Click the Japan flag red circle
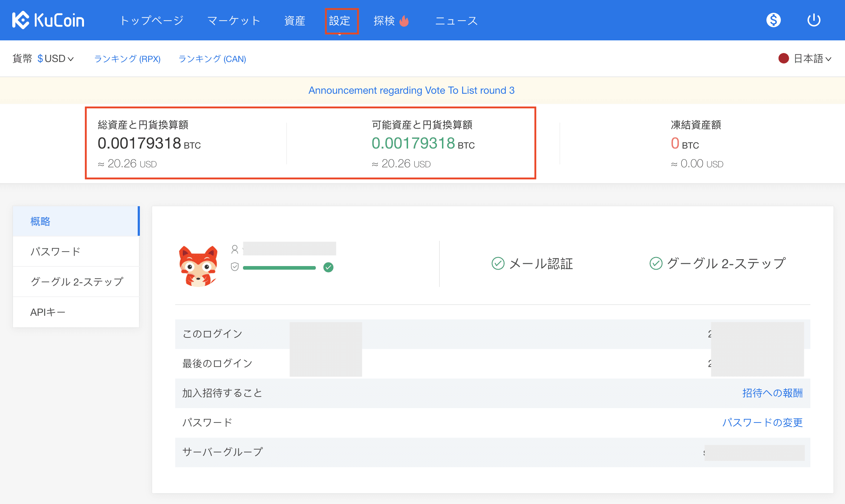This screenshot has width=845, height=504. (783, 58)
